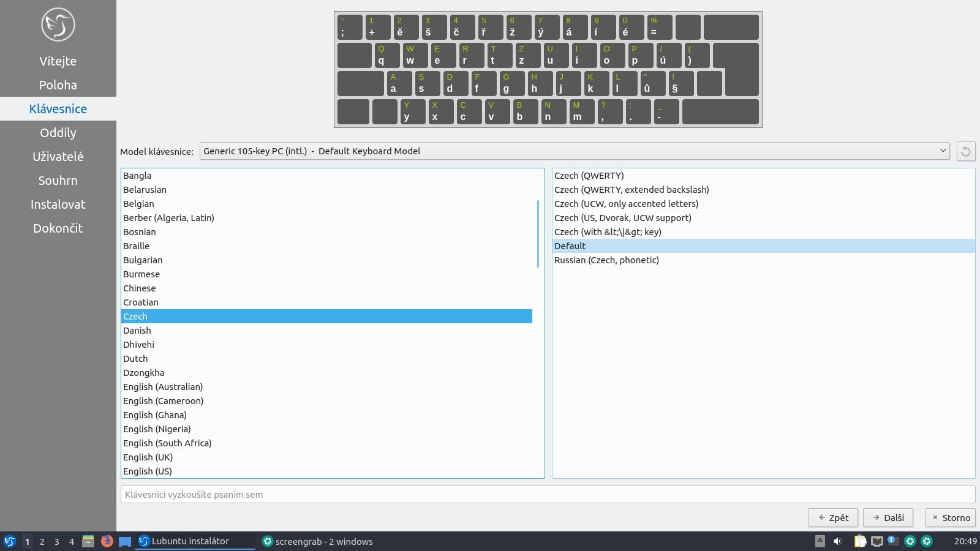Click the layout list scrollbar

coord(538,233)
